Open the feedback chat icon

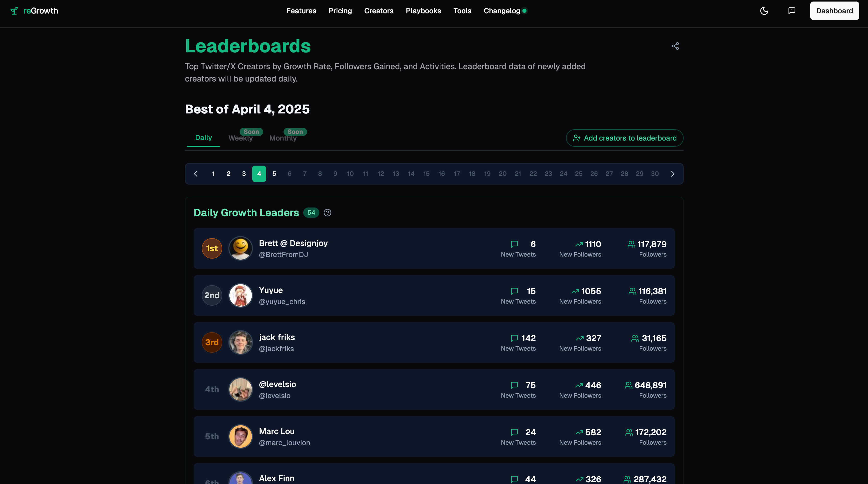pyautogui.click(x=792, y=11)
